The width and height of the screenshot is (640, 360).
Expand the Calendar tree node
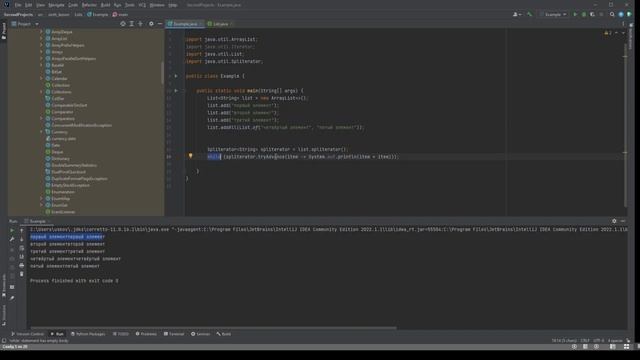[x=41, y=78]
